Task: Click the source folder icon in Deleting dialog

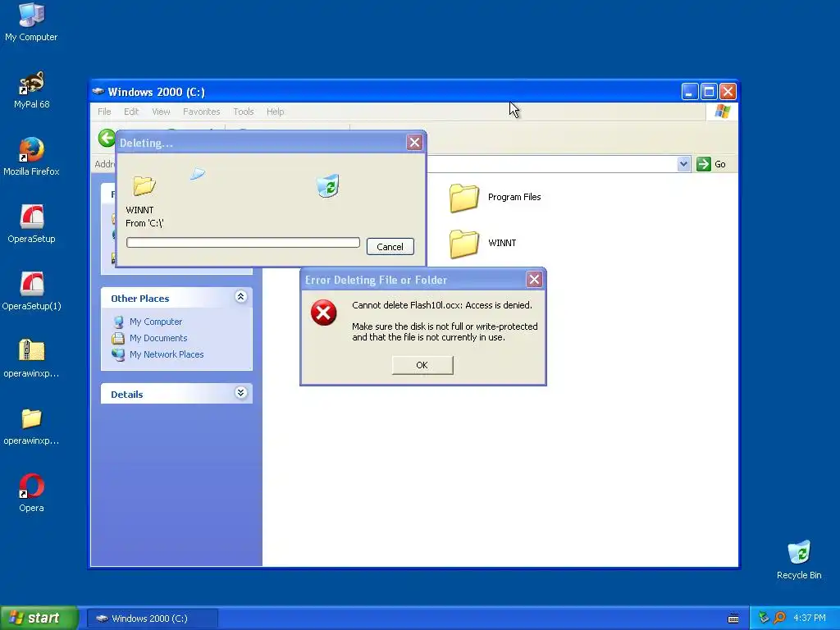Action: tap(144, 185)
